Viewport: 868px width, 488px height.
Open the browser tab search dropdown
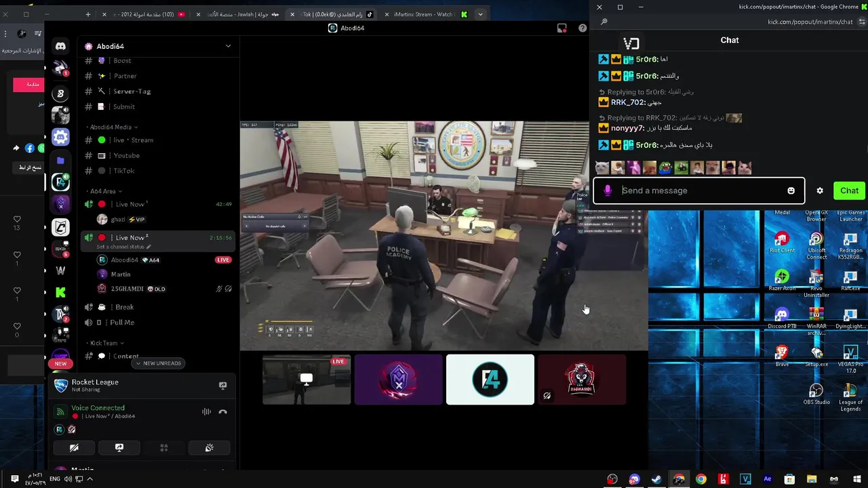480,14
